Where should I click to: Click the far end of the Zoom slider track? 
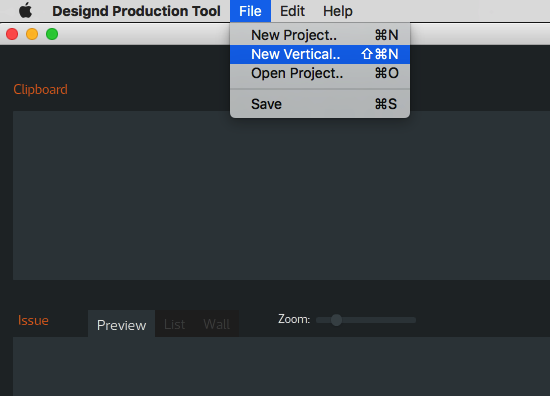pos(413,320)
